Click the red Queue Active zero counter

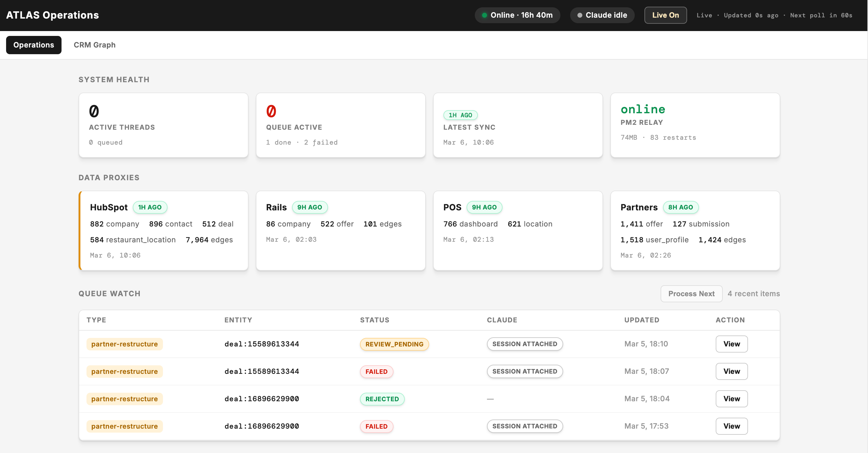coord(271,111)
